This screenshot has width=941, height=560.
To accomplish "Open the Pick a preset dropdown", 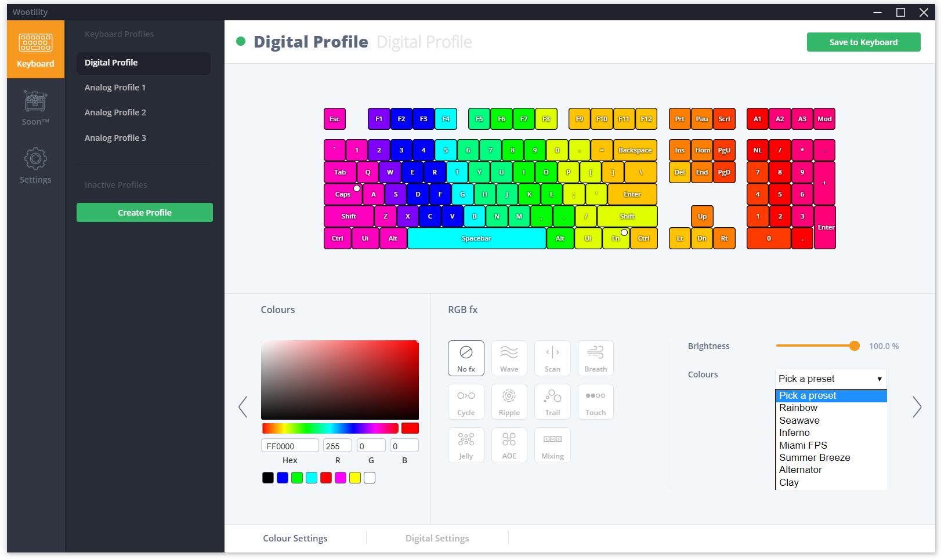I will coord(831,379).
